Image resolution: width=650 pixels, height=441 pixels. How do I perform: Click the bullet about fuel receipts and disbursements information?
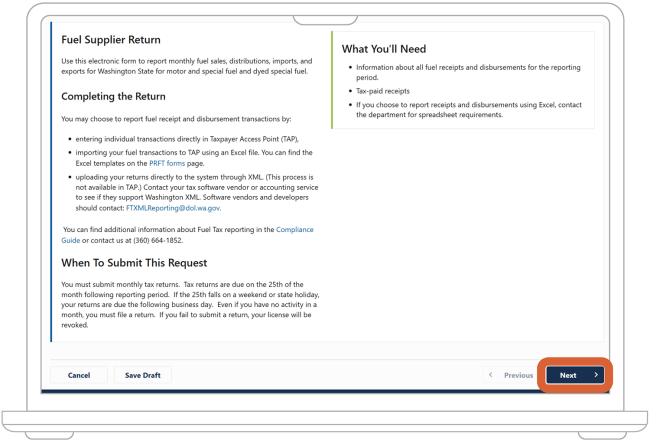pyautogui.click(x=468, y=72)
